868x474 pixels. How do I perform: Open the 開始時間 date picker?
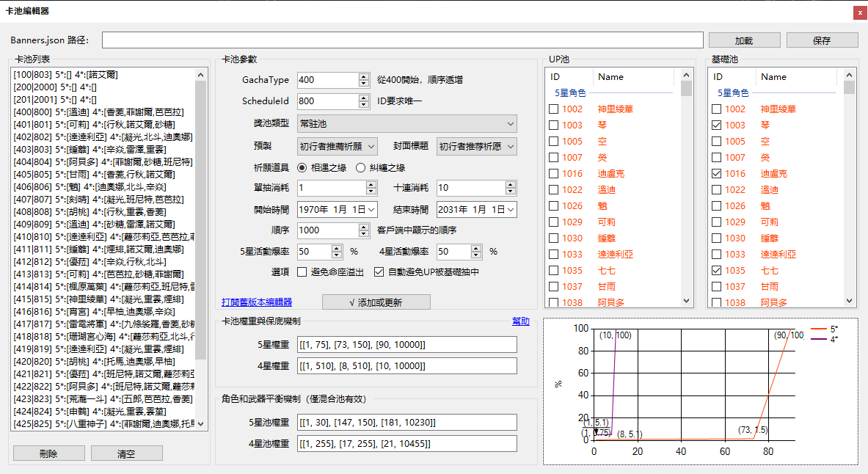(x=371, y=209)
